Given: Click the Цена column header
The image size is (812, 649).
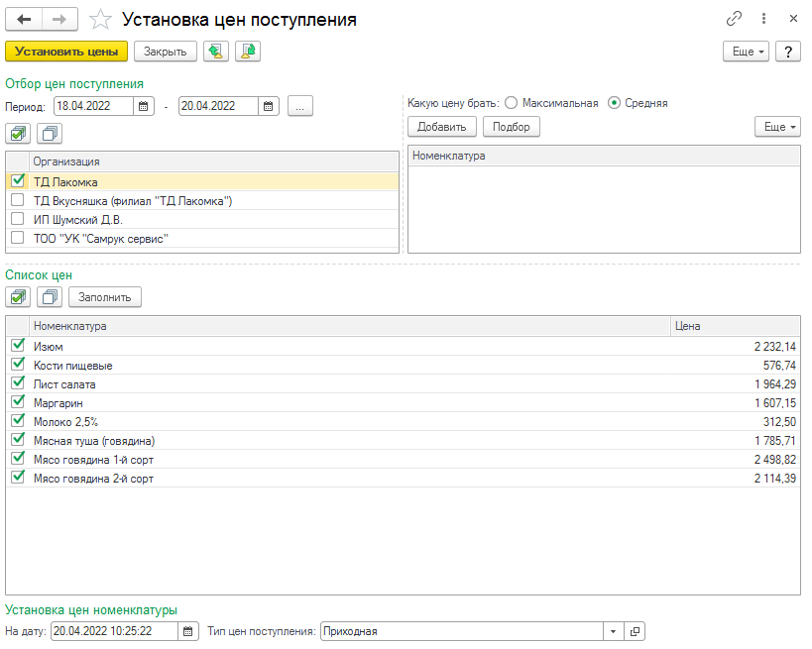Looking at the screenshot, I should [734, 326].
